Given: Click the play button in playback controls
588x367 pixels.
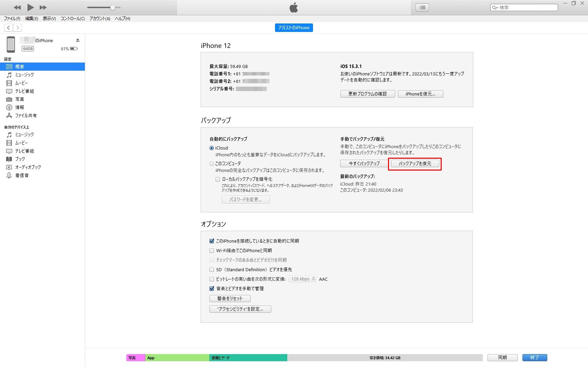Looking at the screenshot, I should pos(30,7).
